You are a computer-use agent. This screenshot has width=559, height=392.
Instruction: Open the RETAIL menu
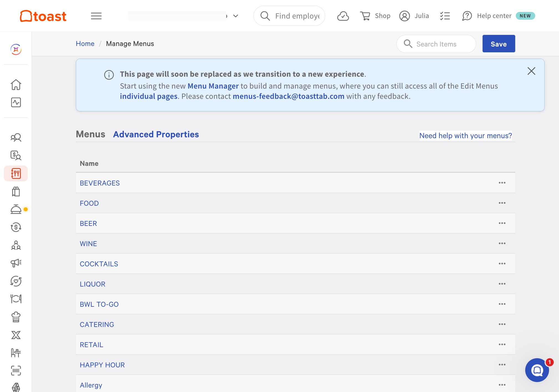click(x=91, y=345)
